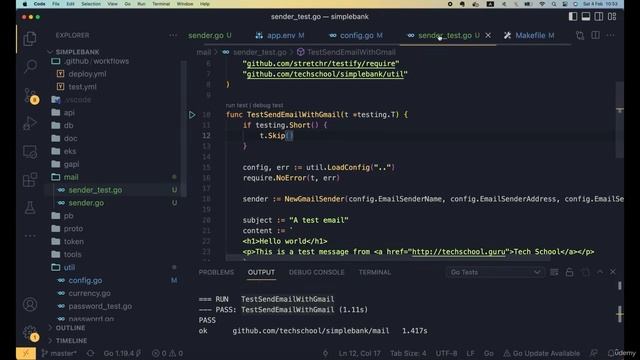Open the TERMINAL panel tab
This screenshot has height=360, width=640.
375,272
